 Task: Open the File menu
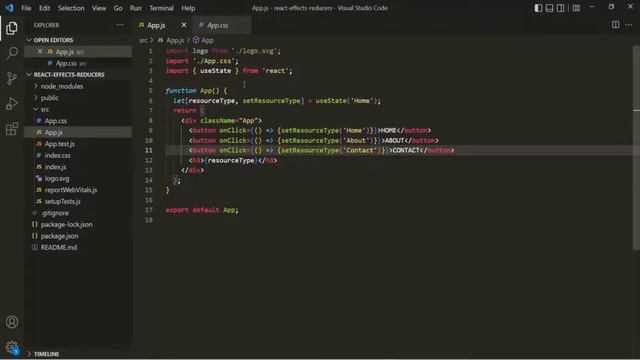26,8
